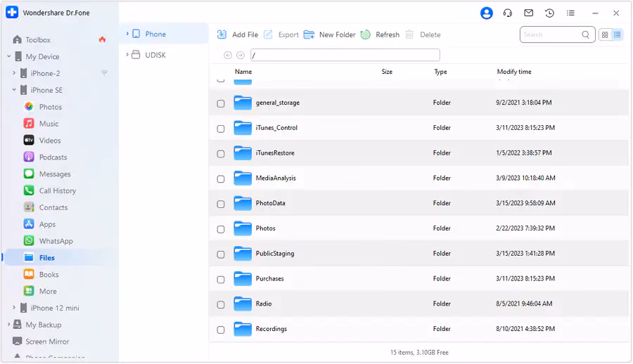Check the iTunes_Control folder checkbox
The width and height of the screenshot is (633, 364).
pos(221,129)
